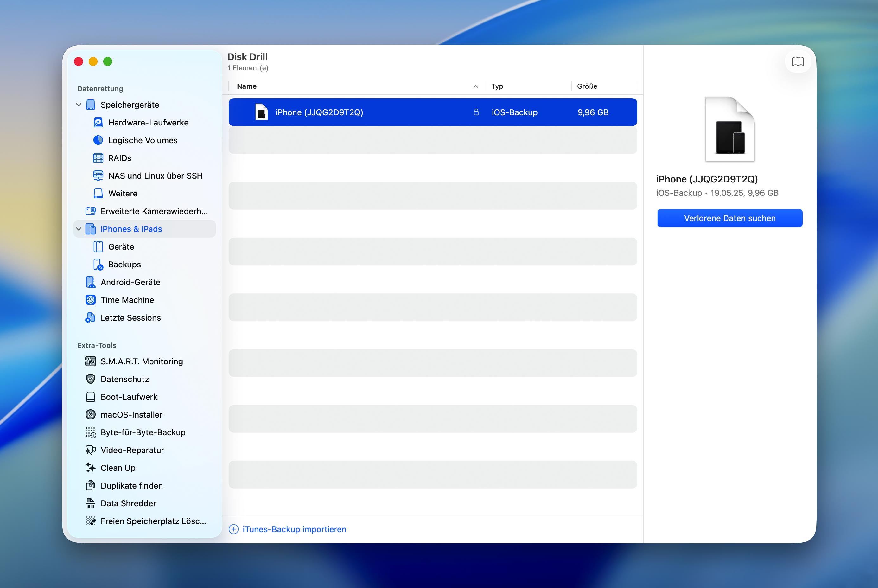Click the Freien Speicherplatz Löschen icon
This screenshot has width=878, height=588.
click(90, 521)
